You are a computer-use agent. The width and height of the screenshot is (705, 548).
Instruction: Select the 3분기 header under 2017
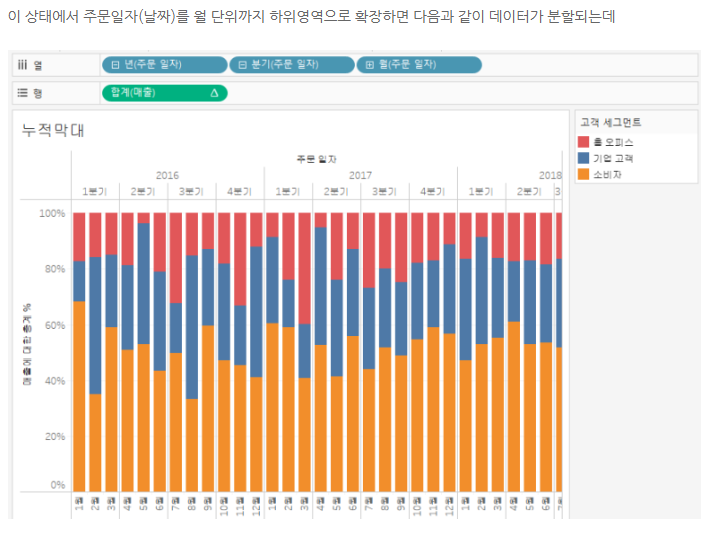tap(384, 192)
